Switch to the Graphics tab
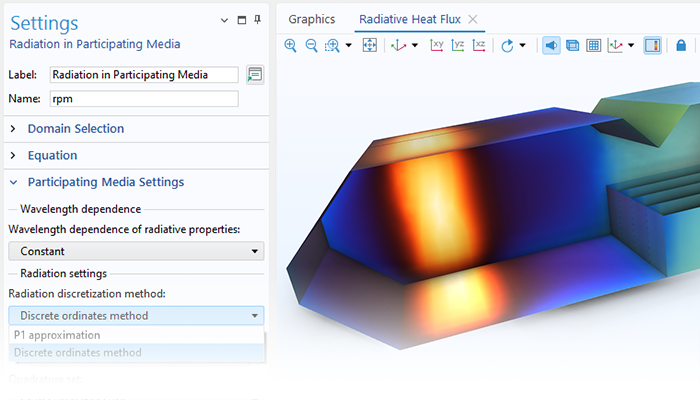700x400 pixels. point(312,19)
